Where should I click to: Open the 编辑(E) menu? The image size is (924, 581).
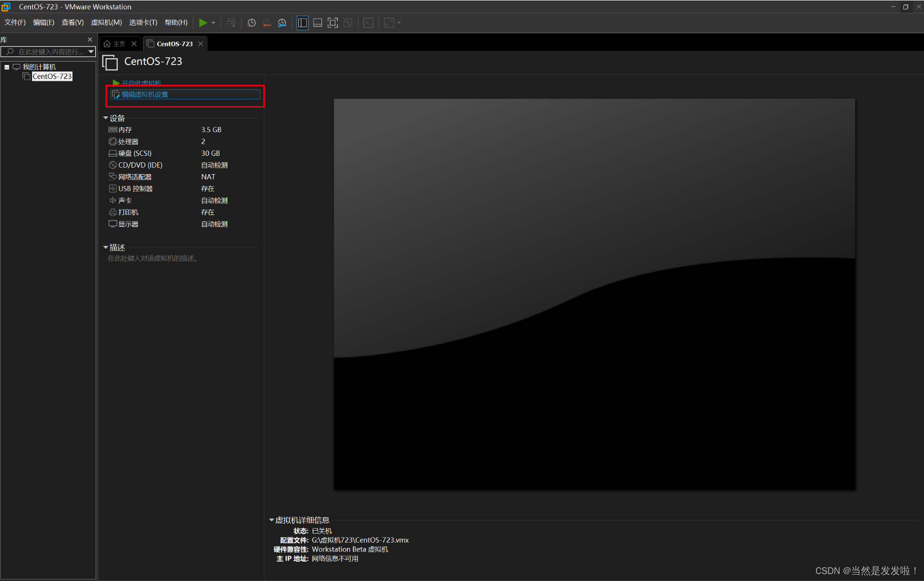point(43,23)
